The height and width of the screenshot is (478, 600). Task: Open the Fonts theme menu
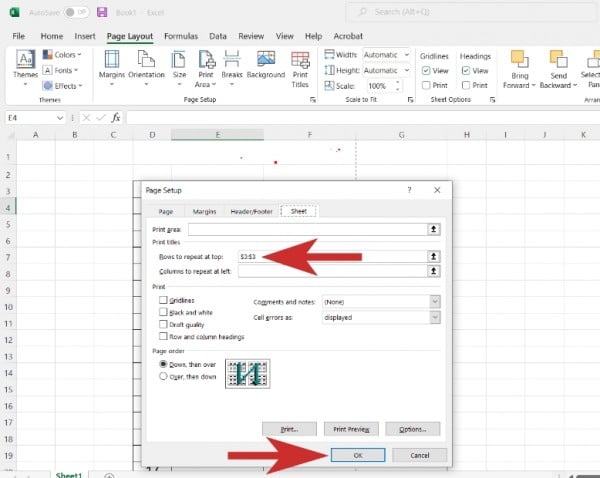click(x=60, y=70)
